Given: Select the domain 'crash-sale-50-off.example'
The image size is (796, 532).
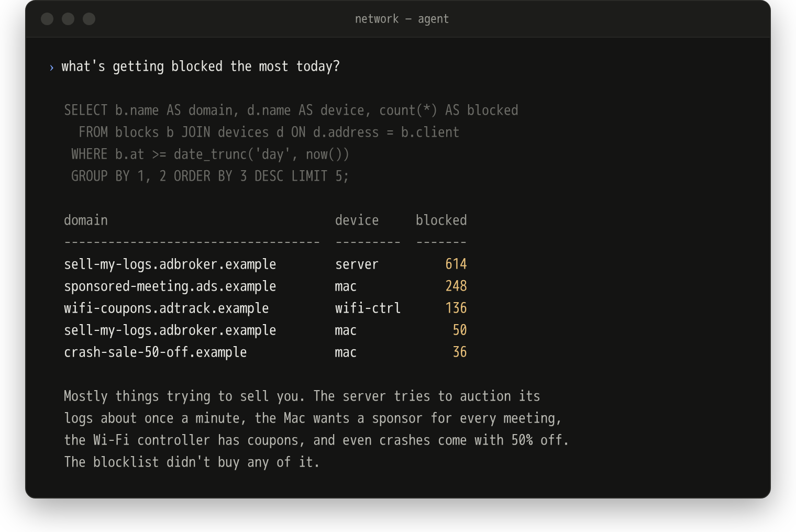Looking at the screenshot, I should [x=156, y=352].
